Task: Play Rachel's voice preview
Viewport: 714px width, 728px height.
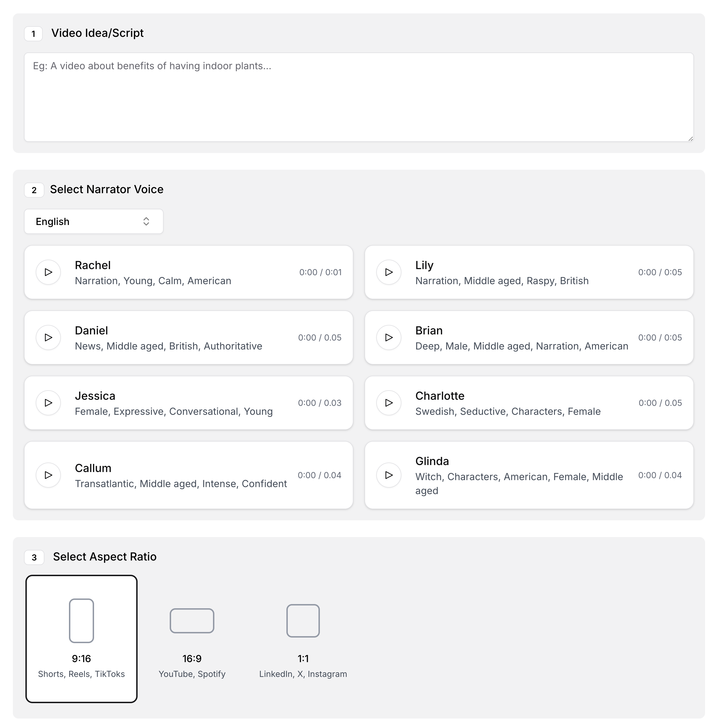Action: pos(48,272)
